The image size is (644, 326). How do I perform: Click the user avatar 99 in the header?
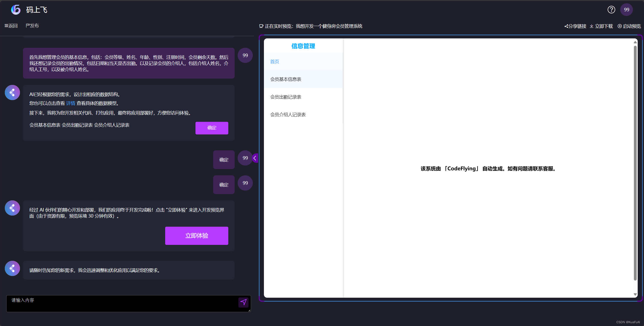[626, 10]
